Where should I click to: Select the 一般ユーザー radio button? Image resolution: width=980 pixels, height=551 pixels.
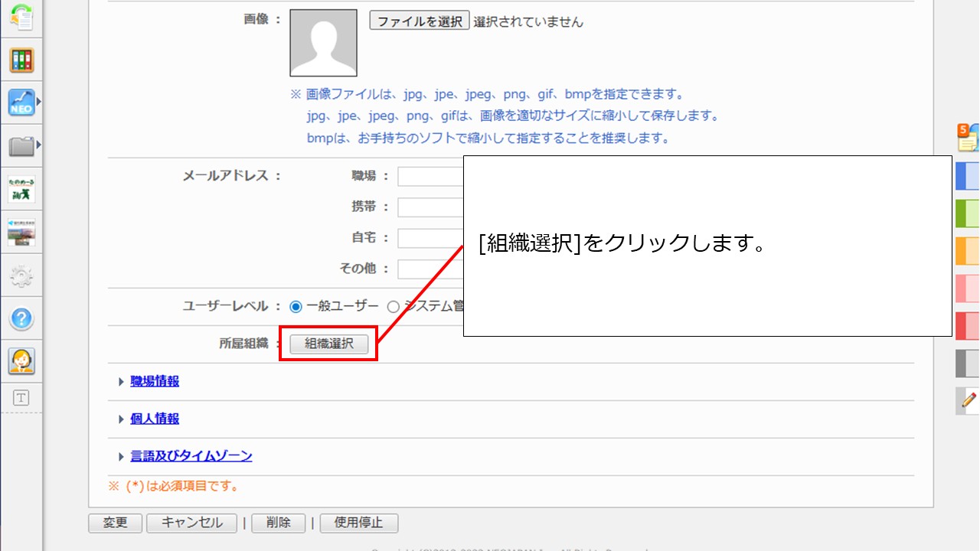pyautogui.click(x=296, y=307)
